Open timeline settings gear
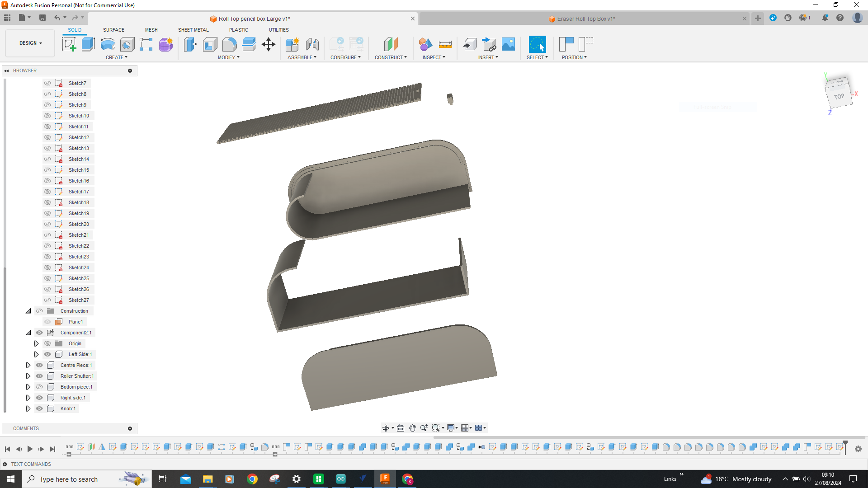 858,449
